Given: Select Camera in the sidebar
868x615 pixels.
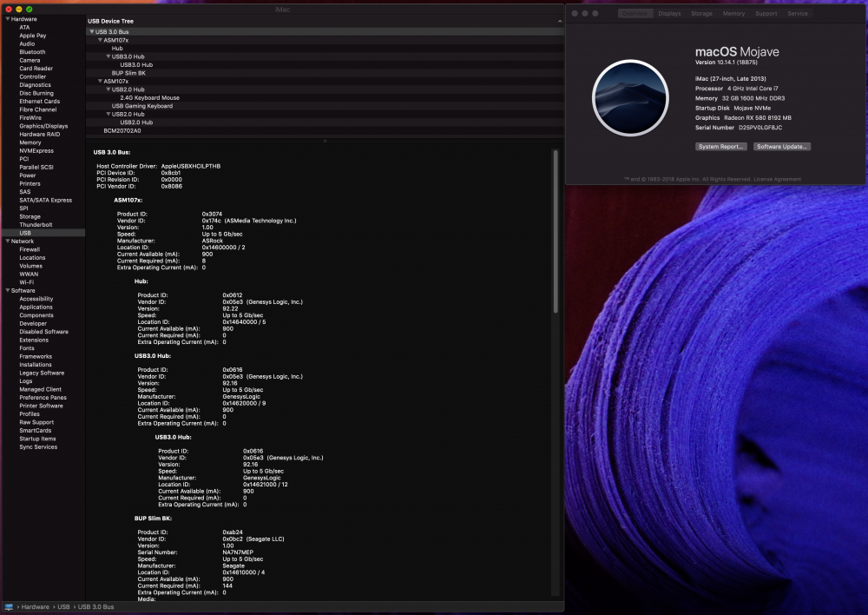Looking at the screenshot, I should pyautogui.click(x=30, y=61).
